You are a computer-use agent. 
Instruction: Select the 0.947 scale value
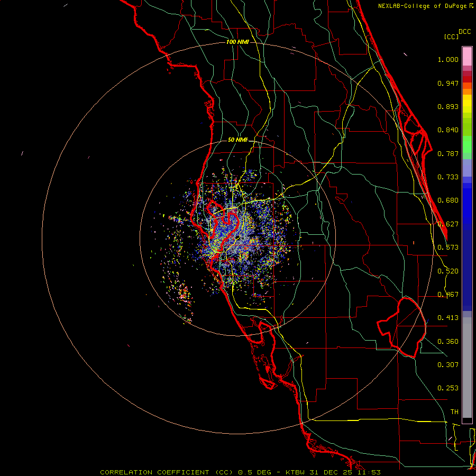(448, 83)
